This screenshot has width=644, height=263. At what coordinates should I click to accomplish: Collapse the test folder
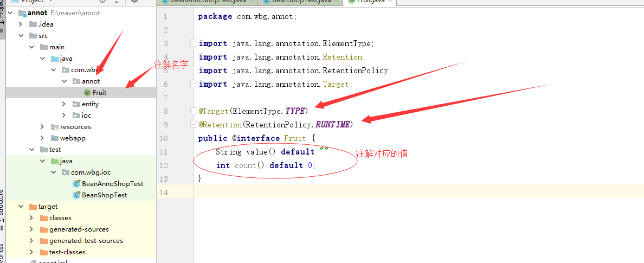click(x=31, y=150)
